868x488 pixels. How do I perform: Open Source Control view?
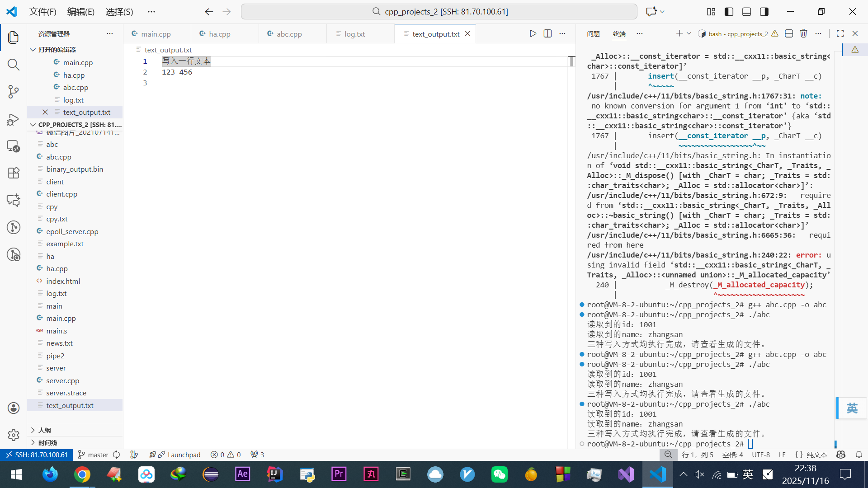(x=14, y=92)
